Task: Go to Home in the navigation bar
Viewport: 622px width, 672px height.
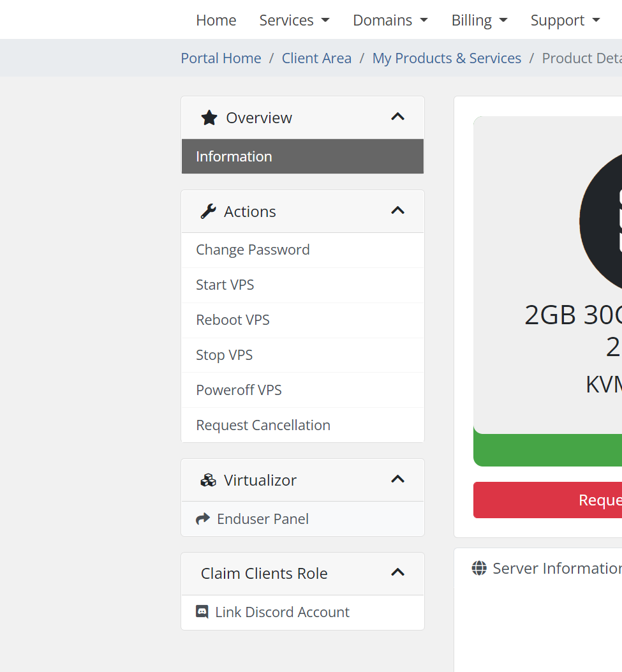Action: pyautogui.click(x=216, y=20)
